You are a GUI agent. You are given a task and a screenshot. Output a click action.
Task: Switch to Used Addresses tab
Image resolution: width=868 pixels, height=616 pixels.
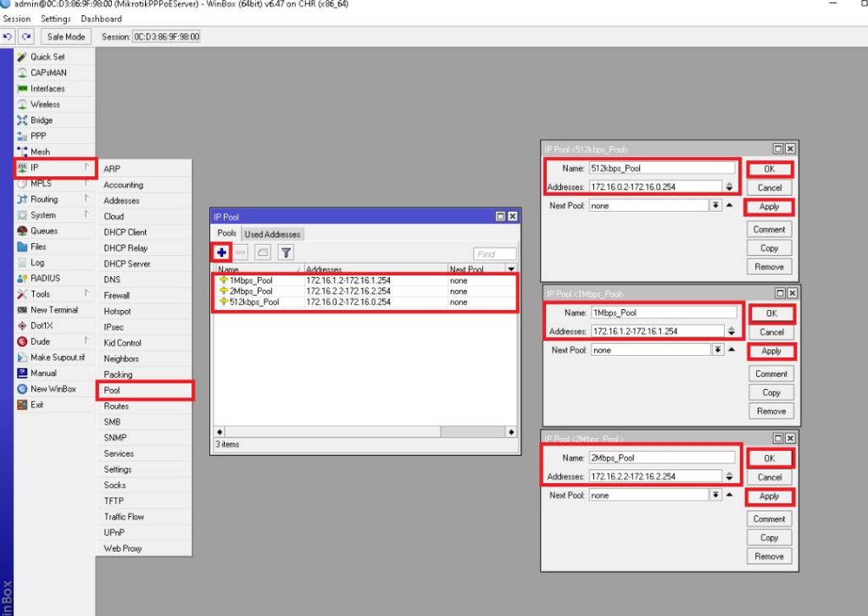[272, 234]
